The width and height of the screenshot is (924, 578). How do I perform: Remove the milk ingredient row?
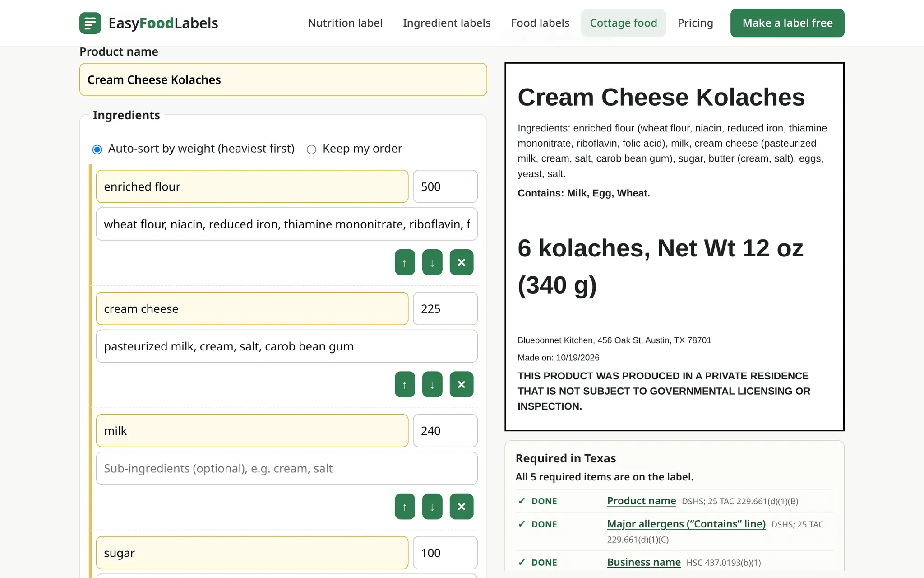tap(462, 507)
